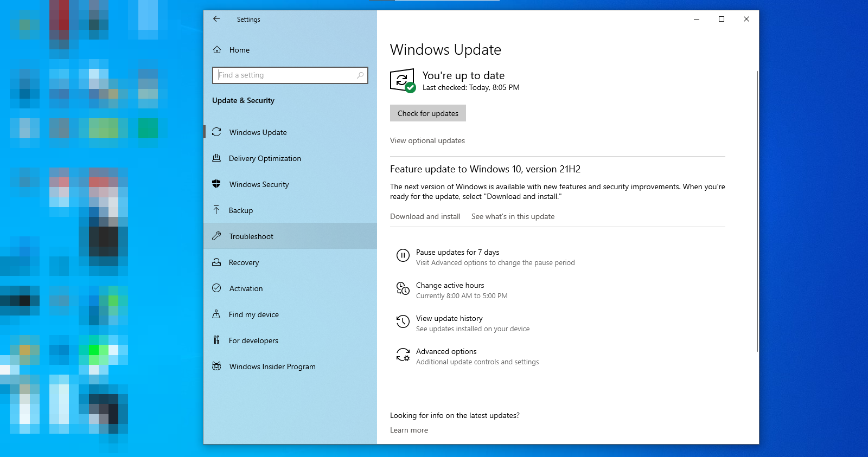The width and height of the screenshot is (868, 457).
Task: Click the active hours clock icon
Action: point(403,288)
